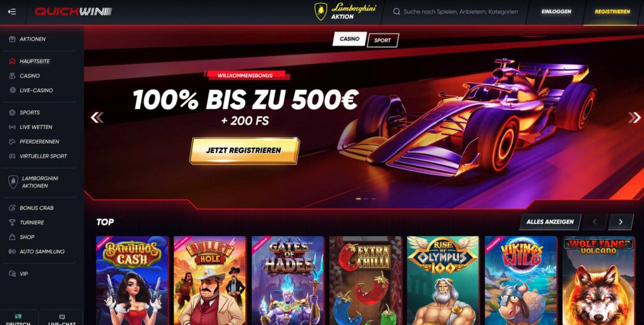Screen dimensions: 644x325
Task: Advance the TOP games carousel forward
Action: click(621, 222)
